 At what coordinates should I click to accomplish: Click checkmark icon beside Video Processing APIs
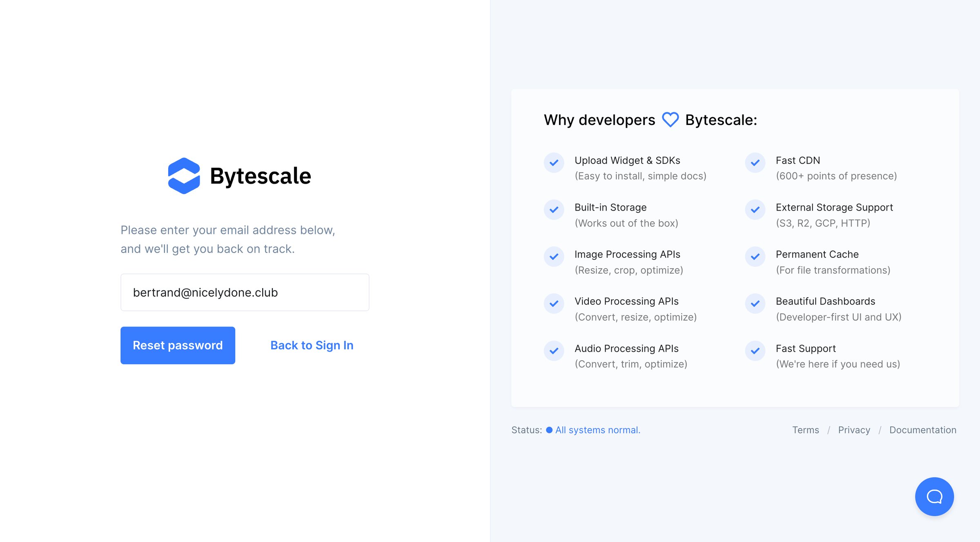pos(554,303)
